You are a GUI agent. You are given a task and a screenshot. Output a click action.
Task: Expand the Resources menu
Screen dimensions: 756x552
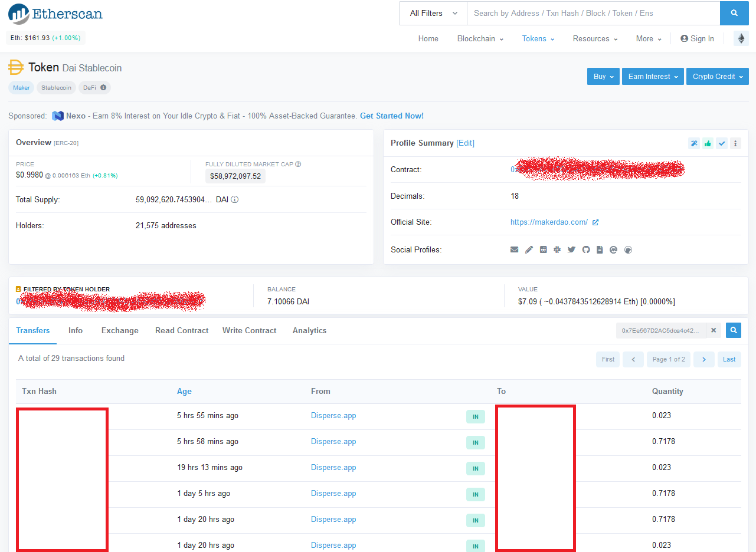click(595, 38)
